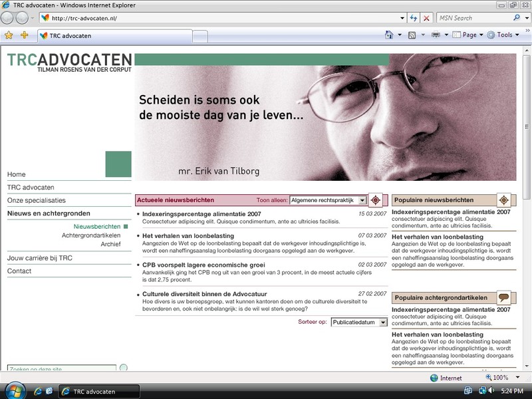The width and height of the screenshot is (532, 399).
Task: Click the RSS feeds toolbar icon
Action: pos(412,35)
